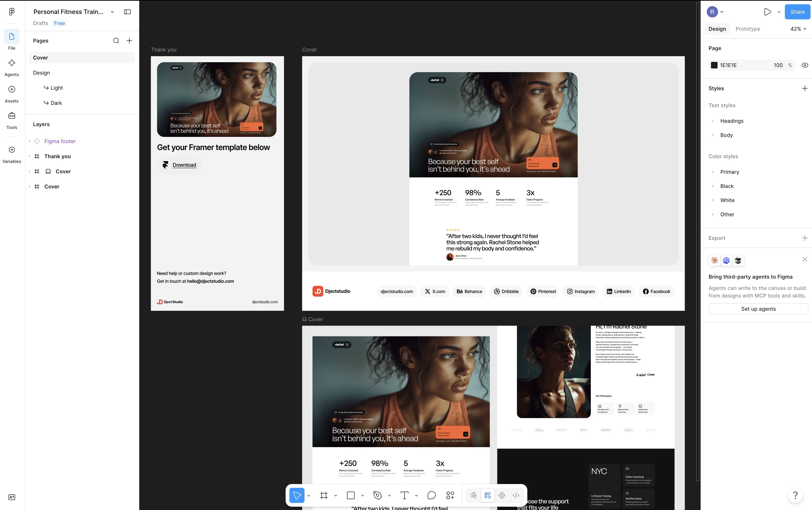The height and width of the screenshot is (510, 812).
Task: Click the Free plan badge
Action: coord(59,23)
